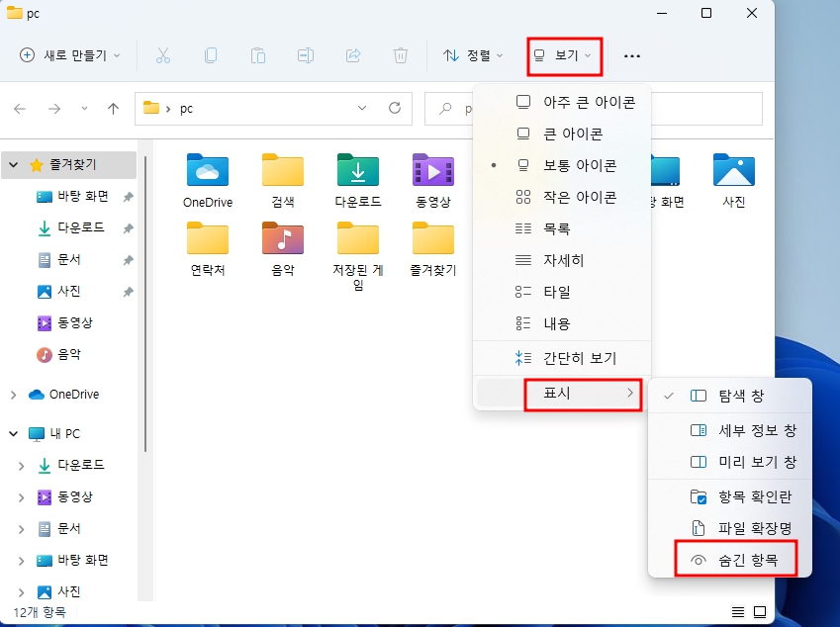Choose 보통 아이콘 view
This screenshot has width=840, height=627.
point(563,165)
